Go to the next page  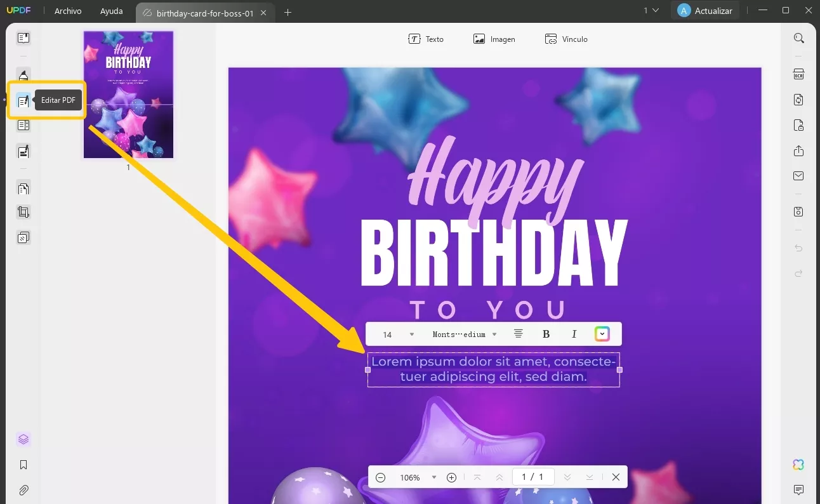click(567, 477)
